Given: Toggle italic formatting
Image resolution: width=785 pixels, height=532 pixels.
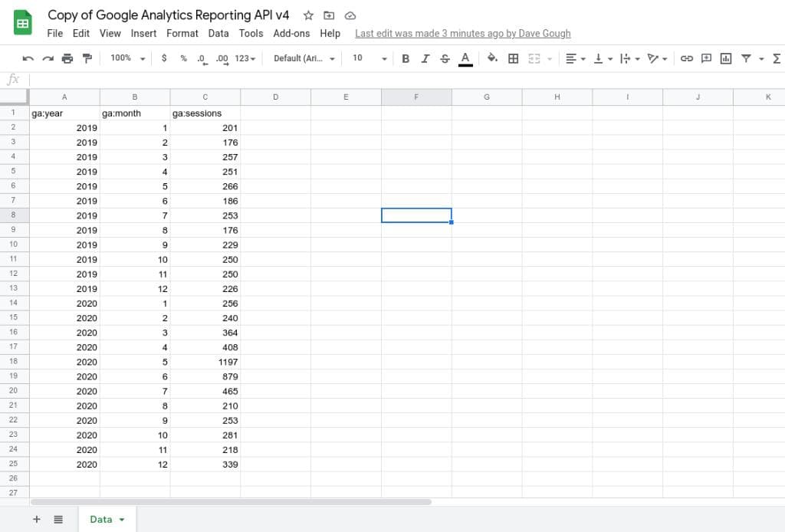Looking at the screenshot, I should tap(424, 58).
